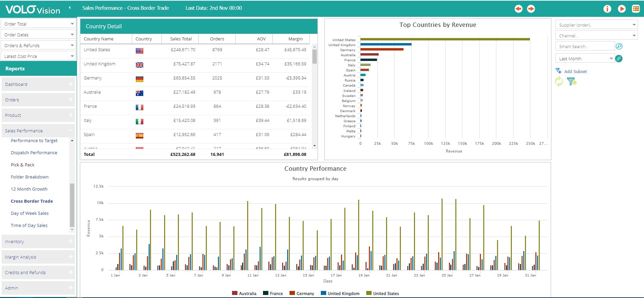Click the green refresh arrows icon
Screen dimensions: 644x298
point(559,81)
